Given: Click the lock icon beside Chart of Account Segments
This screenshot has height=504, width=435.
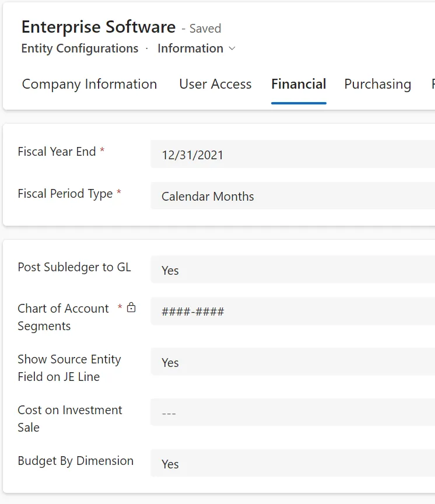Looking at the screenshot, I should pyautogui.click(x=131, y=307).
